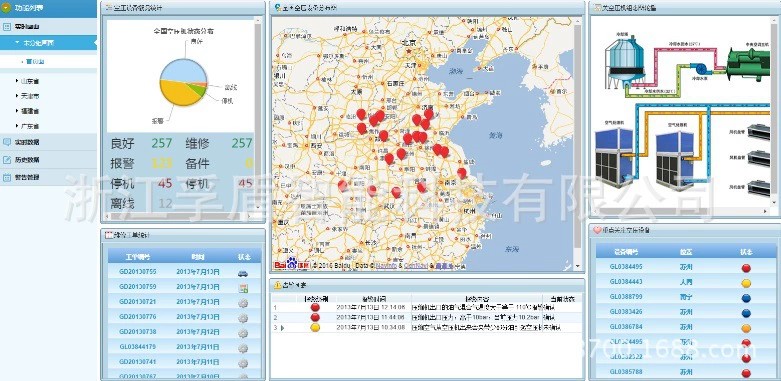Click the blue pump in the cooling diagram
The height and width of the screenshot is (381, 781).
pos(702,69)
